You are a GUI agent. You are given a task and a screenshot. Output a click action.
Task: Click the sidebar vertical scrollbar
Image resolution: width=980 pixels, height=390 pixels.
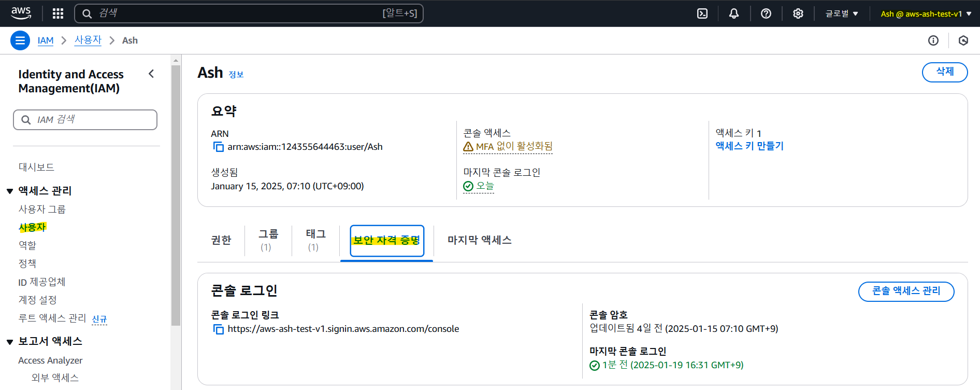pos(176,195)
